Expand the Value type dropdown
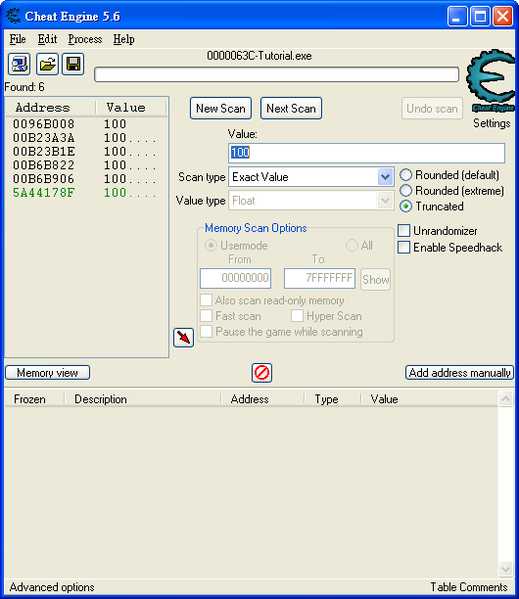The height and width of the screenshot is (599, 519). [x=385, y=201]
